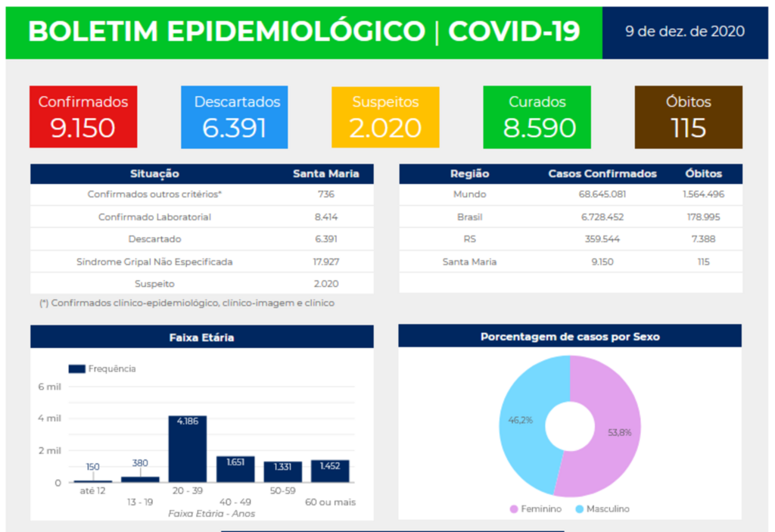Click the 60 ou mais bar
Viewport: 775px width, 532px height.
pos(330,471)
